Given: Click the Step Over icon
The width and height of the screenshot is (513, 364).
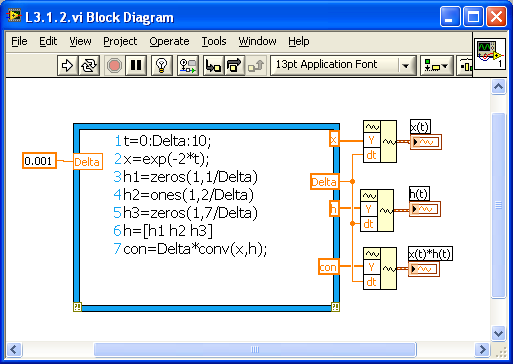Looking at the screenshot, I should click(235, 65).
